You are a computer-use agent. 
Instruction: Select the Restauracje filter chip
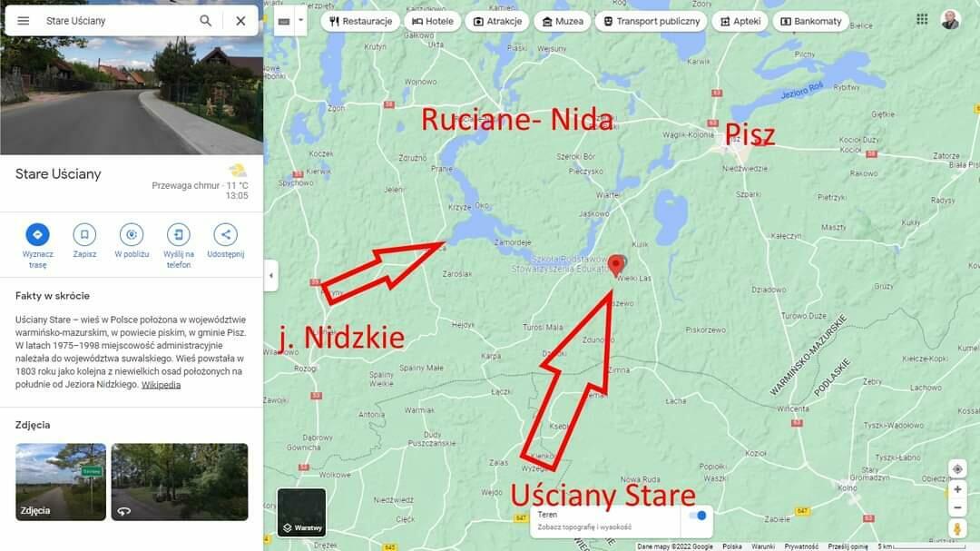(x=360, y=21)
